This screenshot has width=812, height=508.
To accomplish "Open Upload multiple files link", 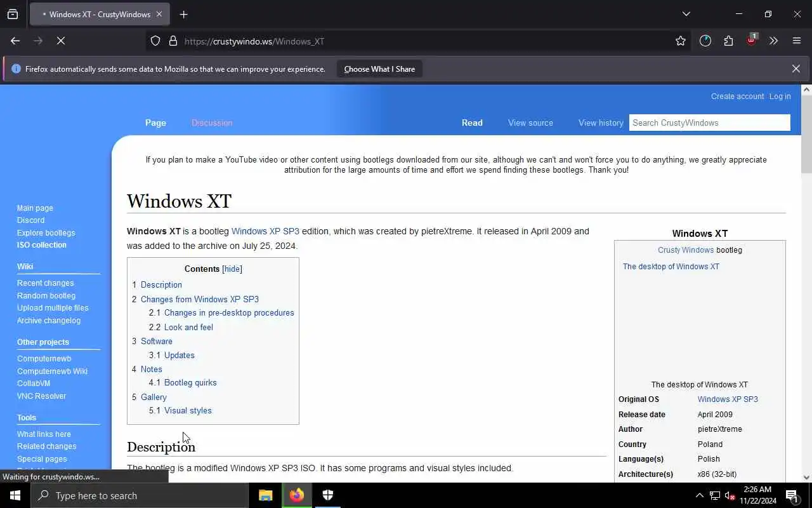I will (x=53, y=308).
